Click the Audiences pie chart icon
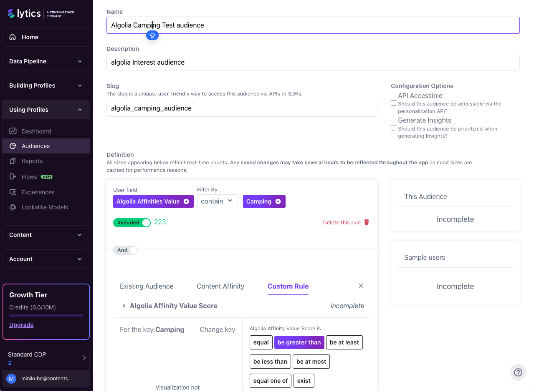This screenshot has width=534, height=392. [x=13, y=146]
